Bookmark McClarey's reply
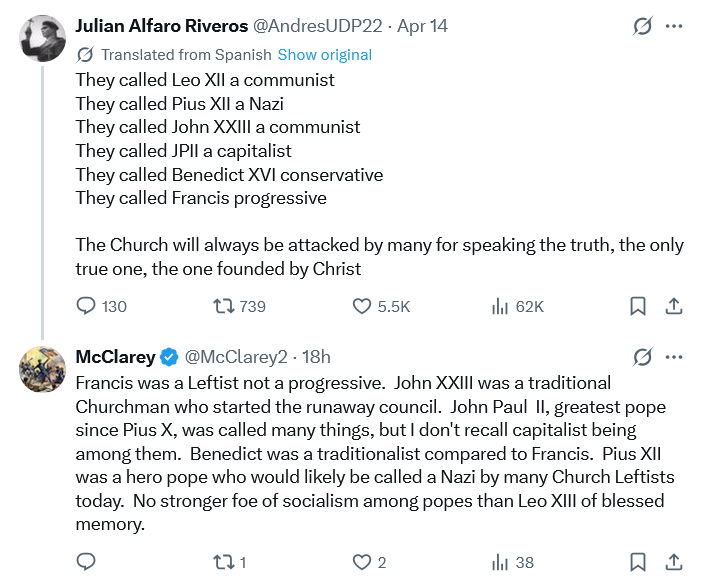Screen dimensions: 704x584 [x=638, y=562]
